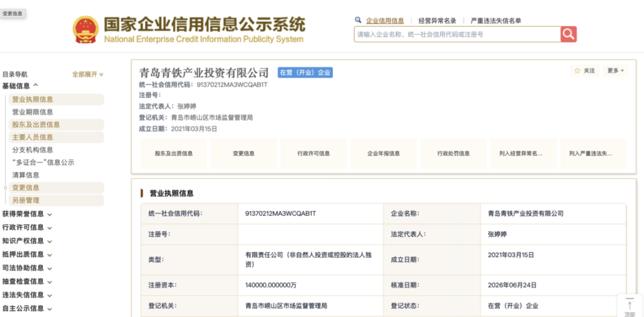This screenshot has width=644, height=317.
Task: Open 股东及出资信息 in the sidebar
Action: coord(56,125)
